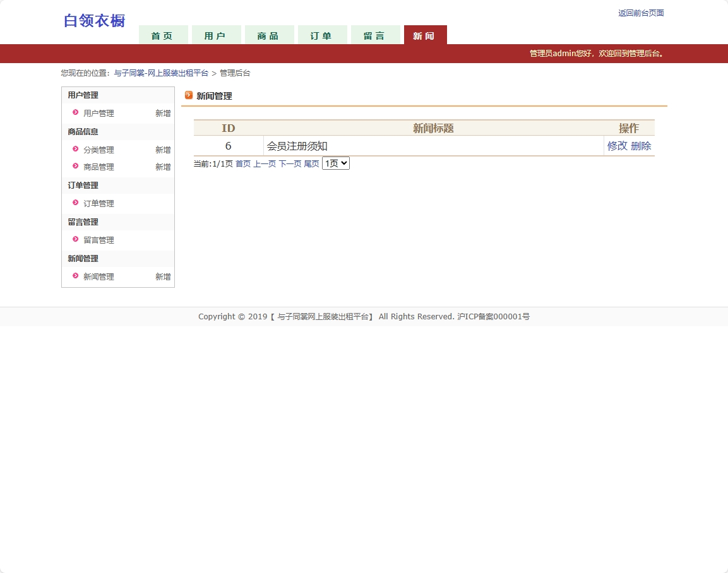Click the red arrow icon beside 订单管理
The height and width of the screenshot is (573, 728).
tap(75, 203)
